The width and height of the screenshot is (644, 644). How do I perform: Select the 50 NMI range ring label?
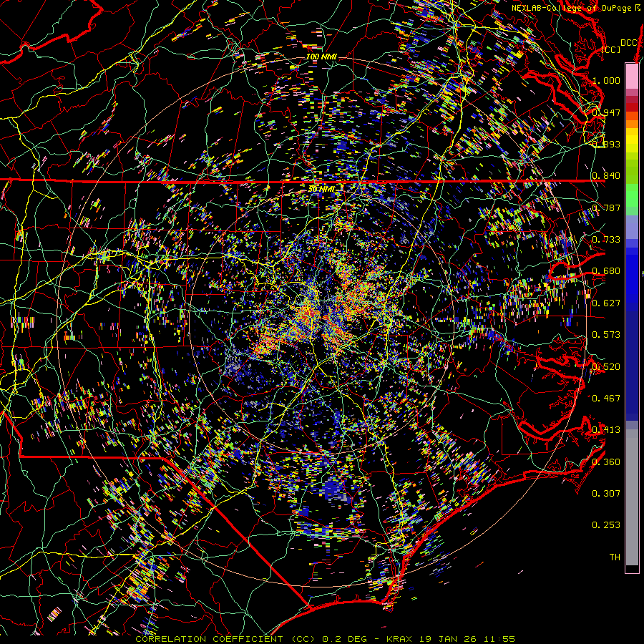click(321, 189)
